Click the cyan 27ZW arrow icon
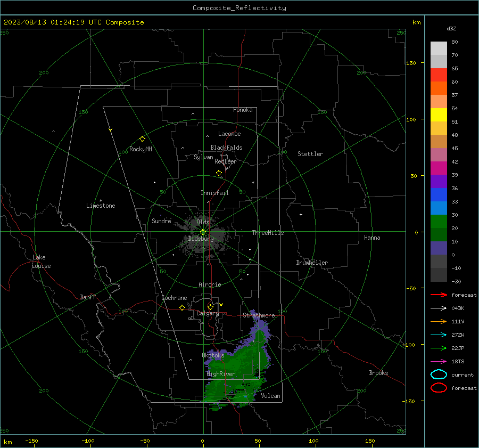This screenshot has width=479, height=448. [x=439, y=335]
